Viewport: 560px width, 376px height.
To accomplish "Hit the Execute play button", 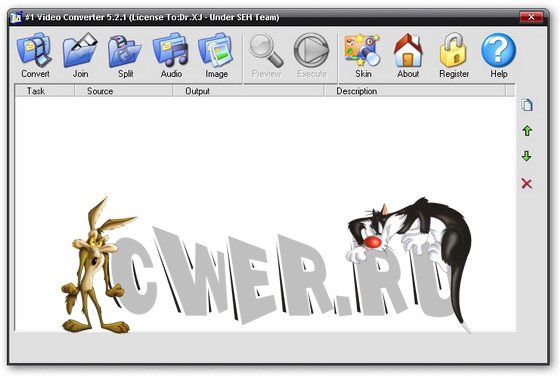I will pos(311,55).
